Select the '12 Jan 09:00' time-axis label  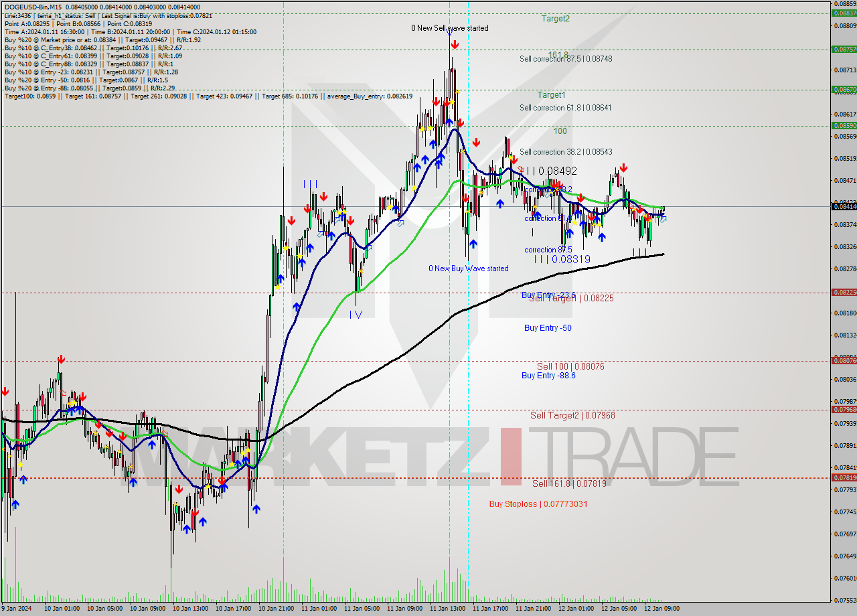click(661, 609)
